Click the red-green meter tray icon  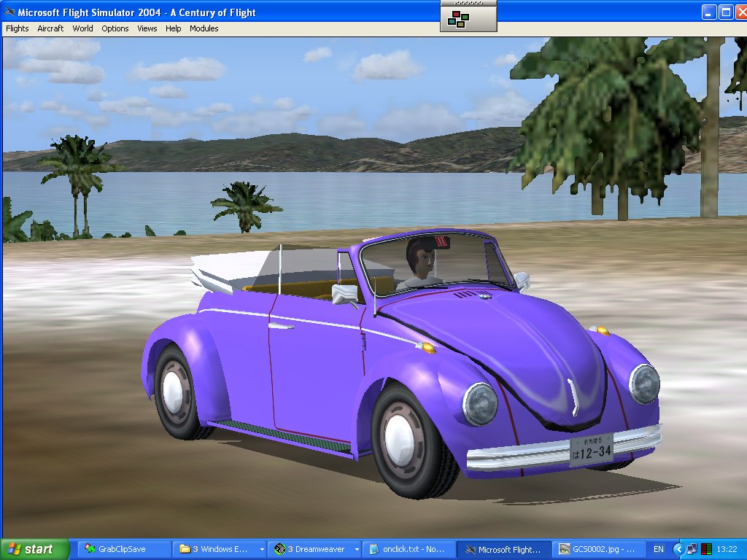pos(706,550)
